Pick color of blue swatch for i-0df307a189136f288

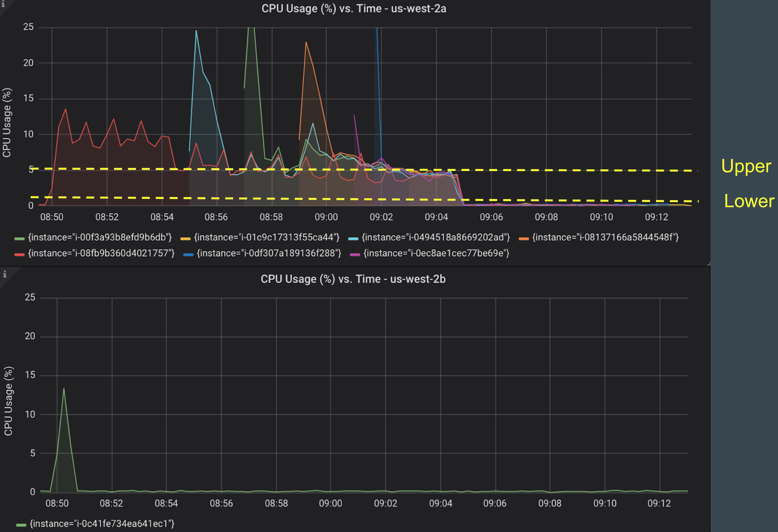[188, 254]
